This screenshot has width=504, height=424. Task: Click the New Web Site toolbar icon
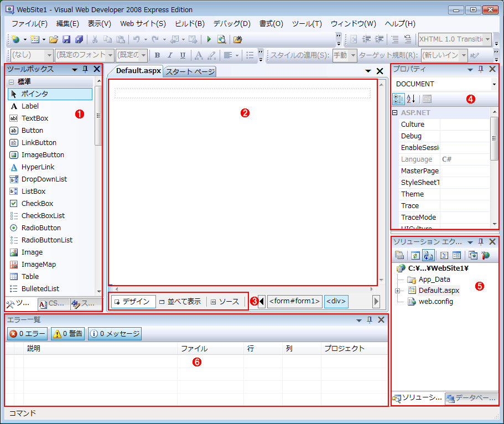click(x=15, y=39)
